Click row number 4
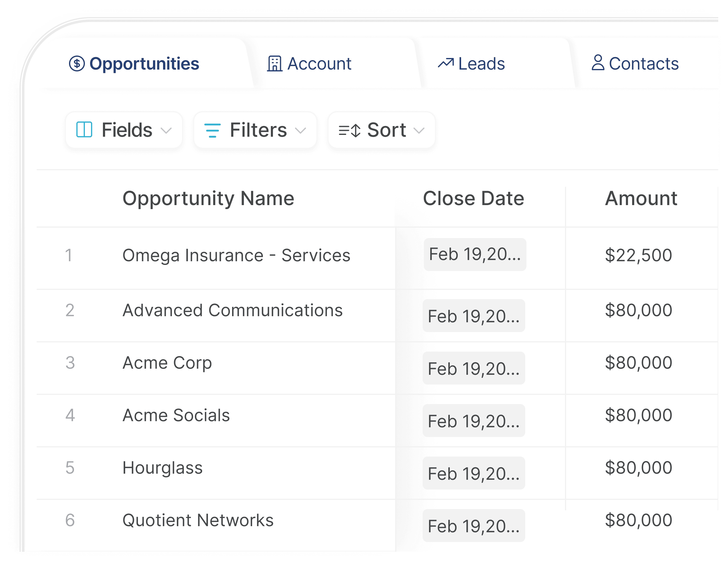The width and height of the screenshot is (728, 564). tap(70, 415)
